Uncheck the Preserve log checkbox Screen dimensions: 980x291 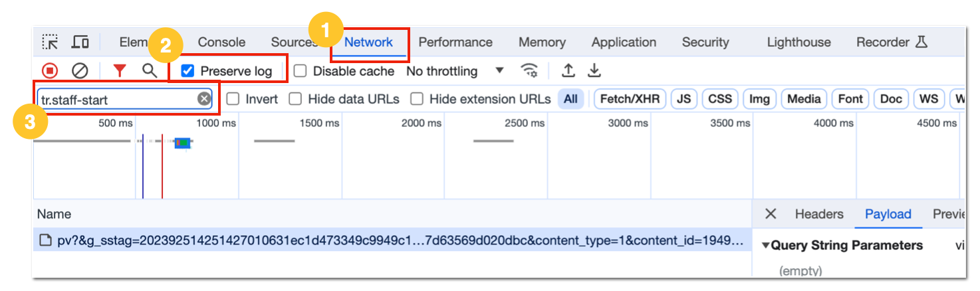pos(188,71)
